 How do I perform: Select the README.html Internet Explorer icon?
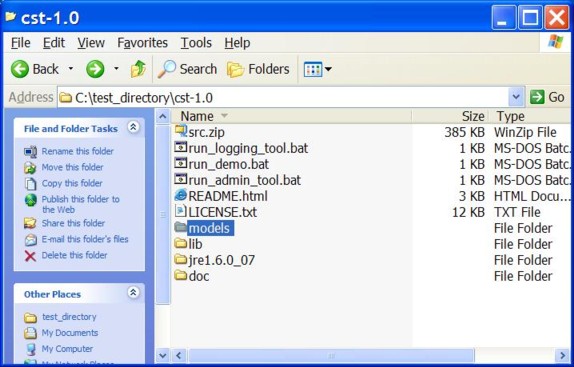coord(180,195)
